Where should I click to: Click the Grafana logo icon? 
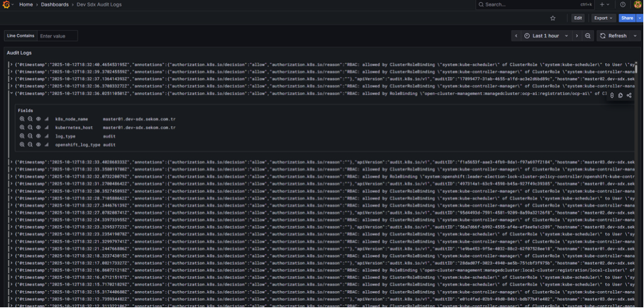coord(6,4)
